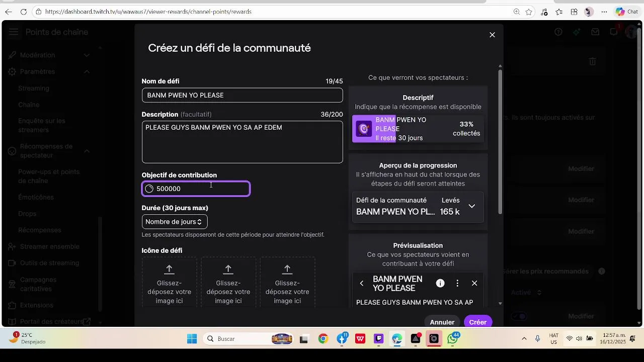Viewport: 644px width, 362px height.
Task: Click the help icon in the dashboard header
Action: [558, 32]
